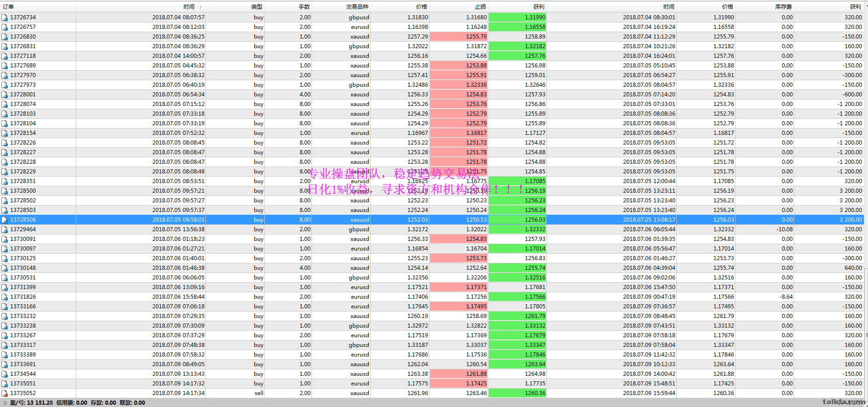This screenshot has height=407, width=868.
Task: Click the order icon beside 13733691
Action: pyautogui.click(x=5, y=364)
